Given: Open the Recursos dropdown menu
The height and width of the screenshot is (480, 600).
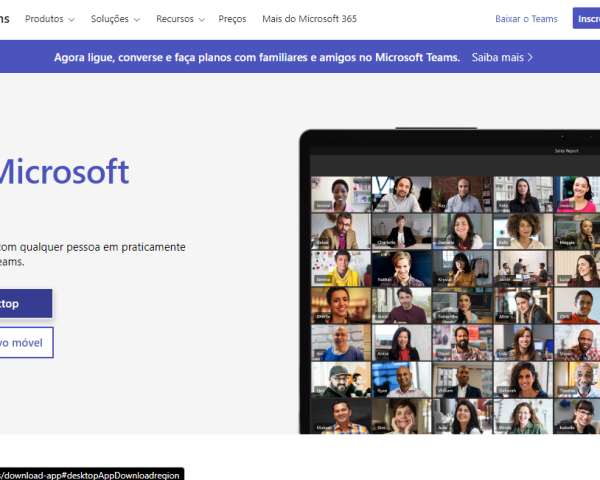Looking at the screenshot, I should (180, 19).
